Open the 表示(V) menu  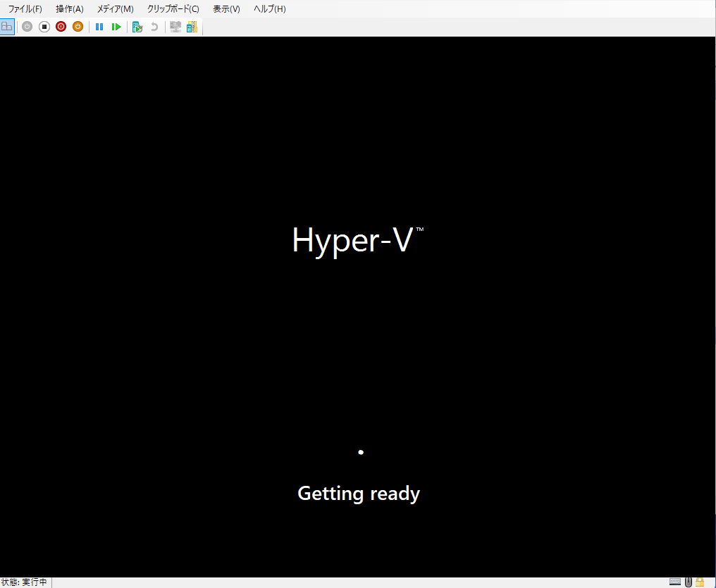(225, 8)
